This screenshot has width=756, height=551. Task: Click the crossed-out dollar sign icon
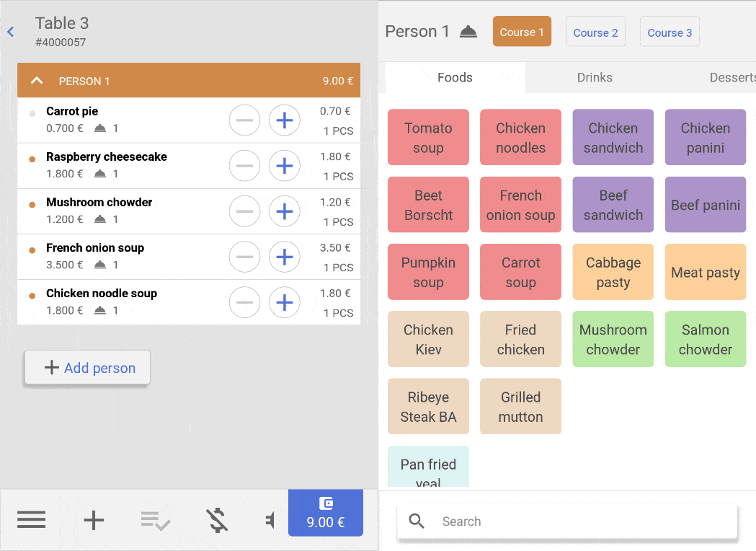point(217,519)
